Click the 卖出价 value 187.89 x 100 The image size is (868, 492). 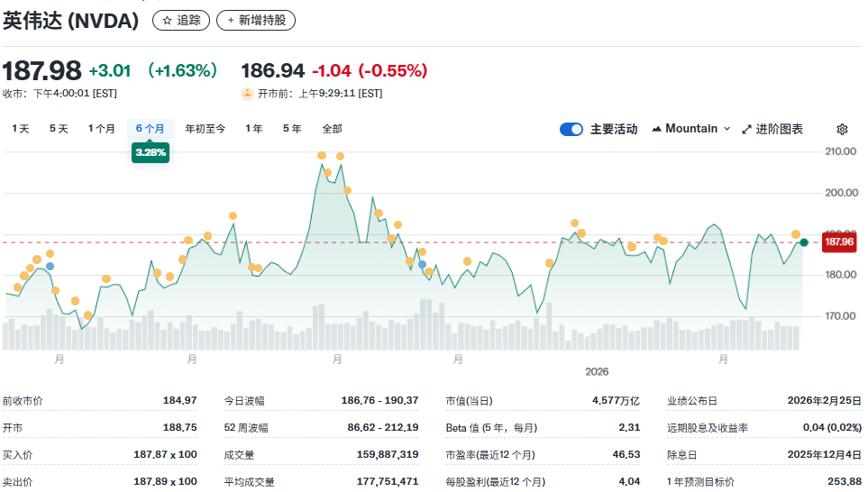[165, 481]
